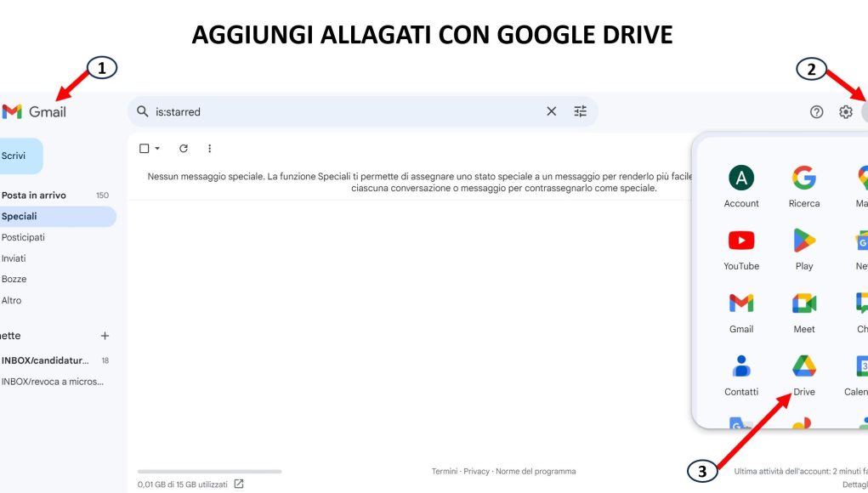
Task: Open the search filter options icon
Action: coord(580,111)
